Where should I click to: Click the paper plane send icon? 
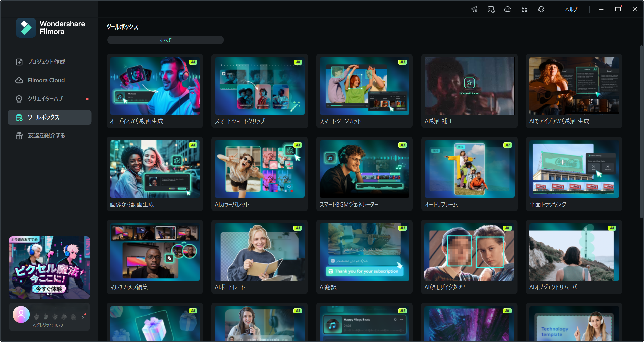click(x=474, y=9)
